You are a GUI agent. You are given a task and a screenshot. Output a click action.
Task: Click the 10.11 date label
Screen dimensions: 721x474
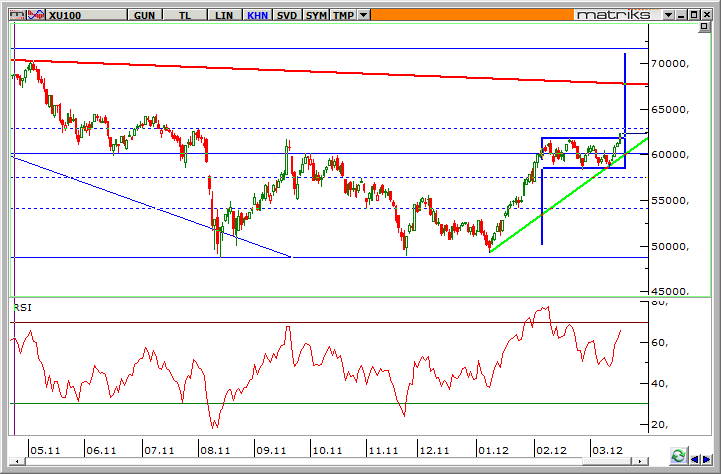[327, 450]
